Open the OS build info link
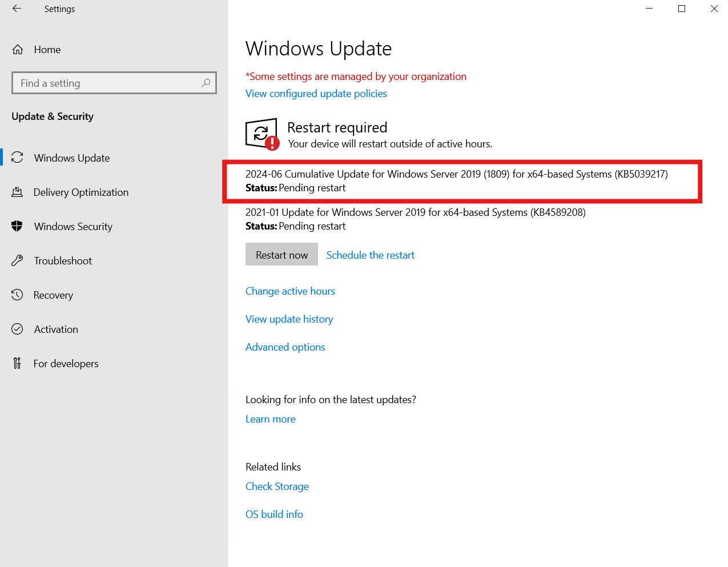The height and width of the screenshot is (567, 728). pyautogui.click(x=274, y=514)
